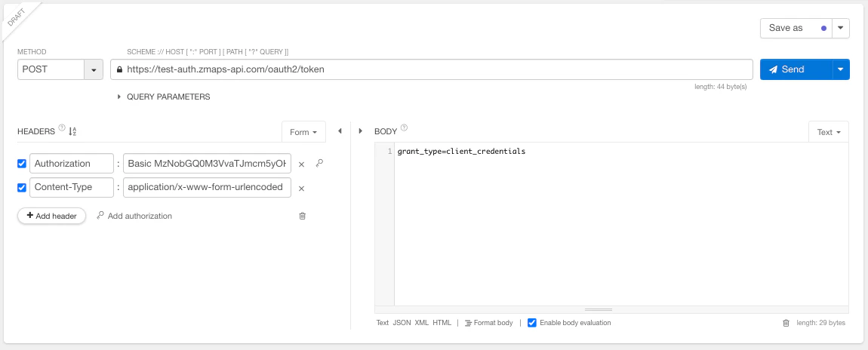Image resolution: width=868 pixels, height=350 pixels.
Task: Switch the body format to Text
Action: coord(383,323)
